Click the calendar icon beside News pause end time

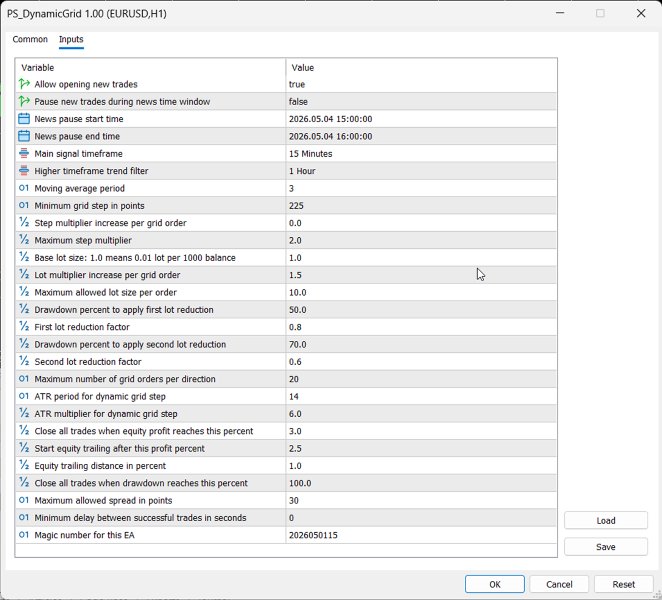click(x=24, y=136)
